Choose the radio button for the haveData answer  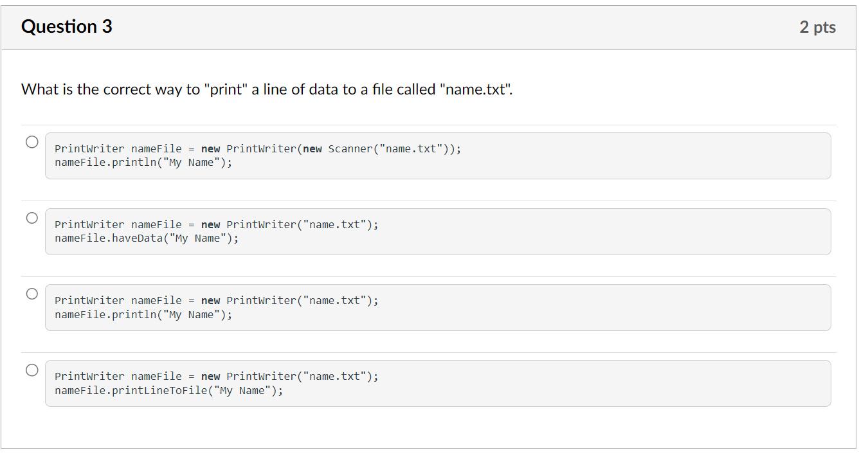pyautogui.click(x=32, y=218)
